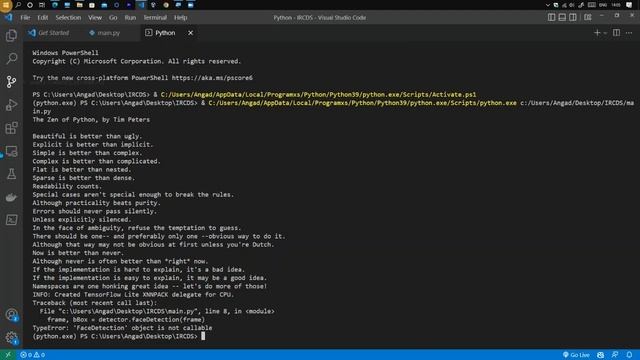This screenshot has width=640, height=360.
Task: Open the More Actions ellipsis menu
Action: click(x=629, y=33)
